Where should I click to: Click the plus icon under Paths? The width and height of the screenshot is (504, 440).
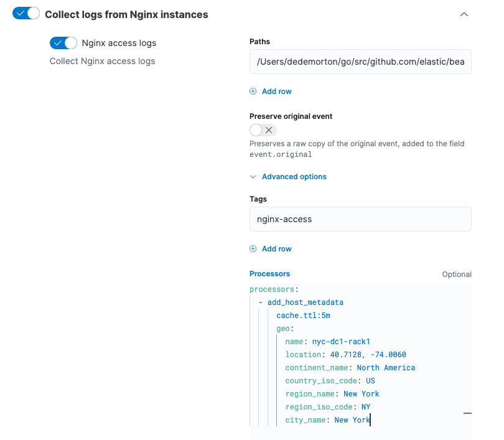point(253,91)
